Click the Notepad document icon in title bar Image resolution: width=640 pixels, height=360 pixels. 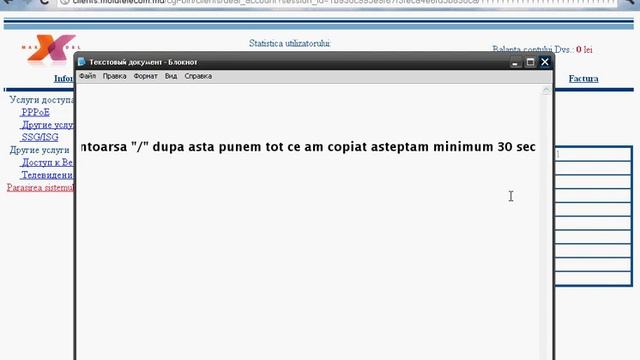tap(82, 62)
